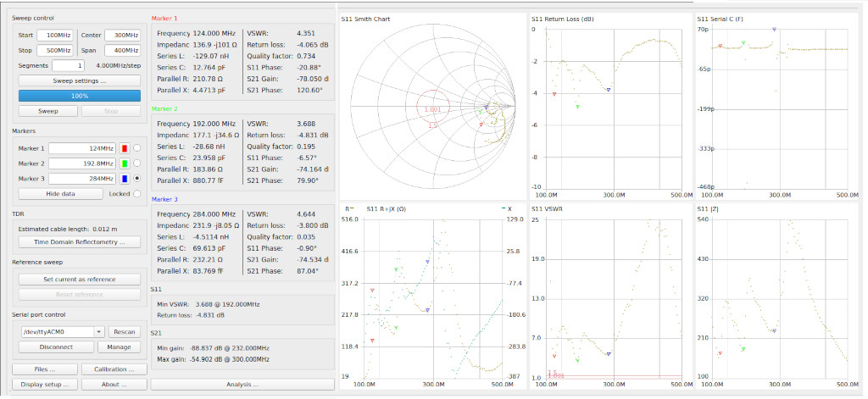Select the Marker 3 radio button
Viewport: 868px width, 399px height.
pos(136,179)
